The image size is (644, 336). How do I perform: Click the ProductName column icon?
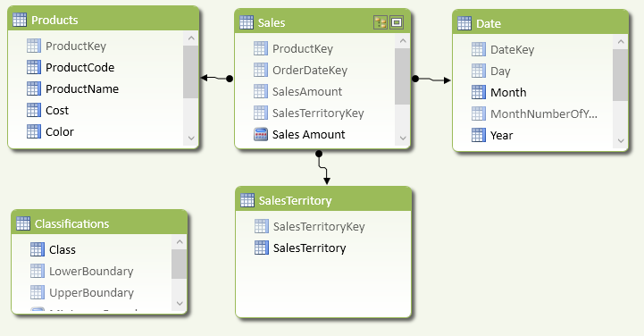[x=34, y=88]
